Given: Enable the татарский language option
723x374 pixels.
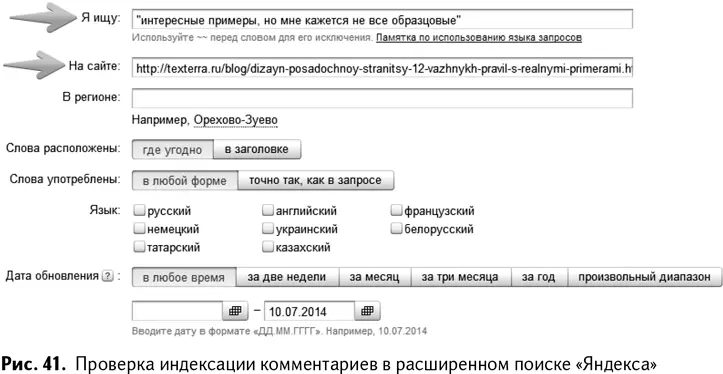Looking at the screenshot, I should tap(139, 247).
